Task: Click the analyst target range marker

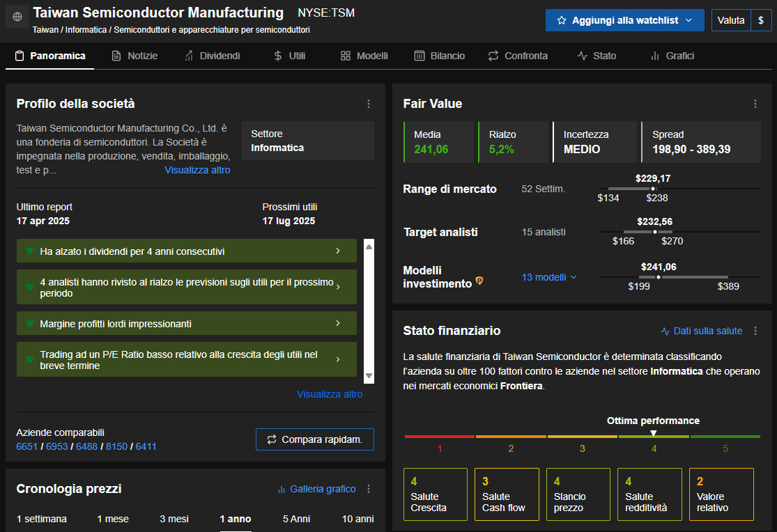Action: coord(655,232)
